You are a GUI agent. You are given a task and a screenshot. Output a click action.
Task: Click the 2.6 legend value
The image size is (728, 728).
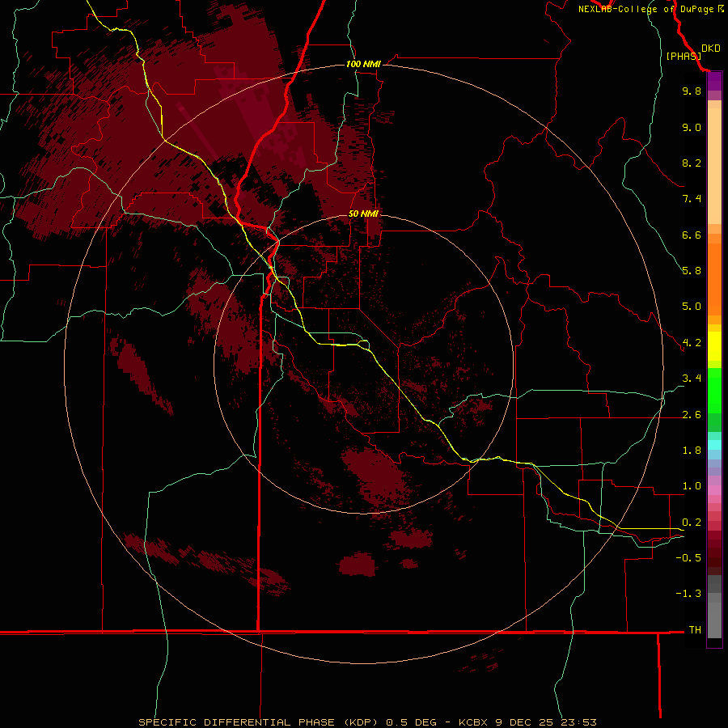[692, 415]
